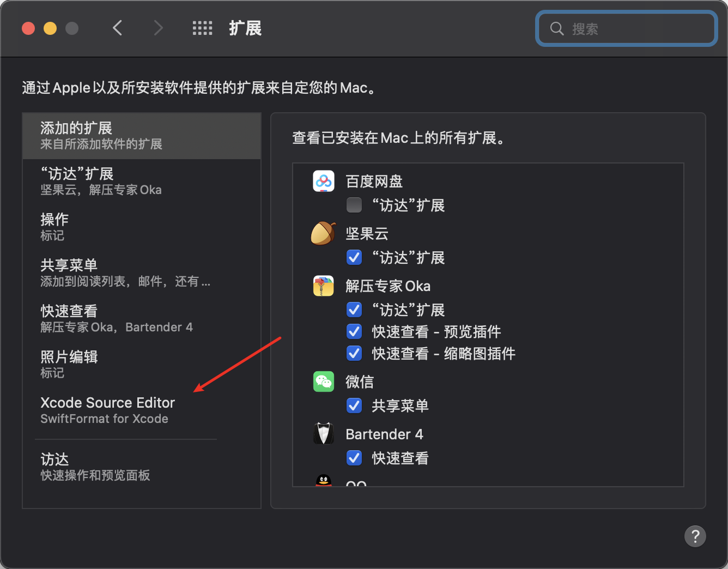Click the Bartender 4 name label
The height and width of the screenshot is (569, 728).
(384, 434)
